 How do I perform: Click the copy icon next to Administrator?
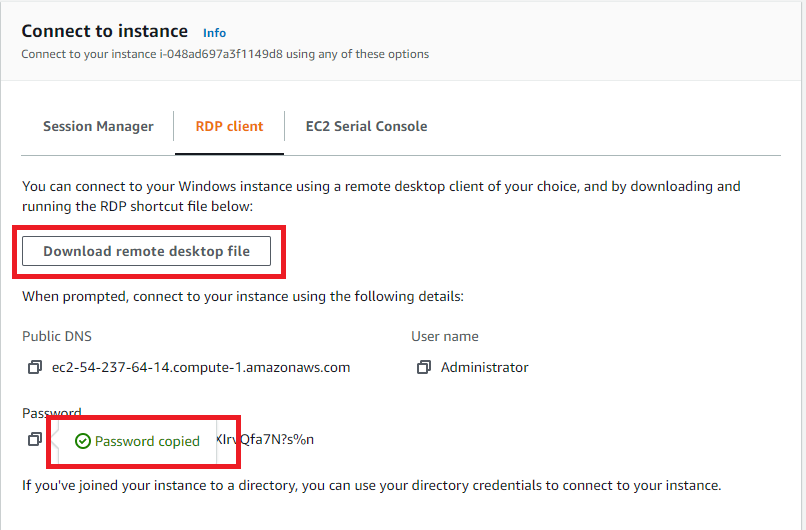[424, 367]
